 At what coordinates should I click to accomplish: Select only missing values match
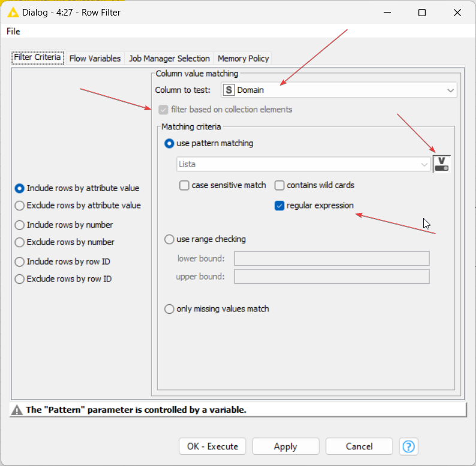coord(170,309)
